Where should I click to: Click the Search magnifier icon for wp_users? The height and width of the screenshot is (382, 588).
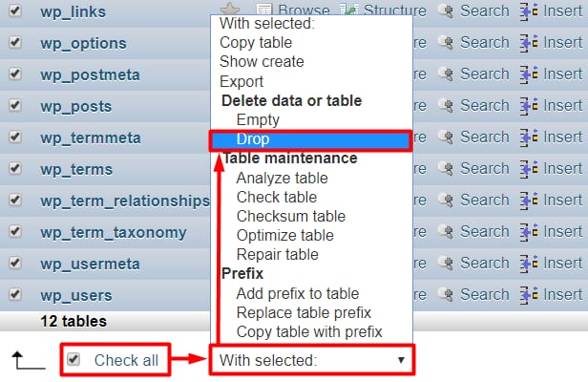[445, 295]
